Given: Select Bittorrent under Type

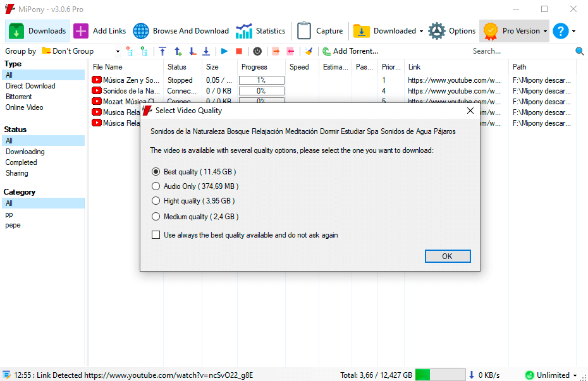Looking at the screenshot, I should pos(19,97).
